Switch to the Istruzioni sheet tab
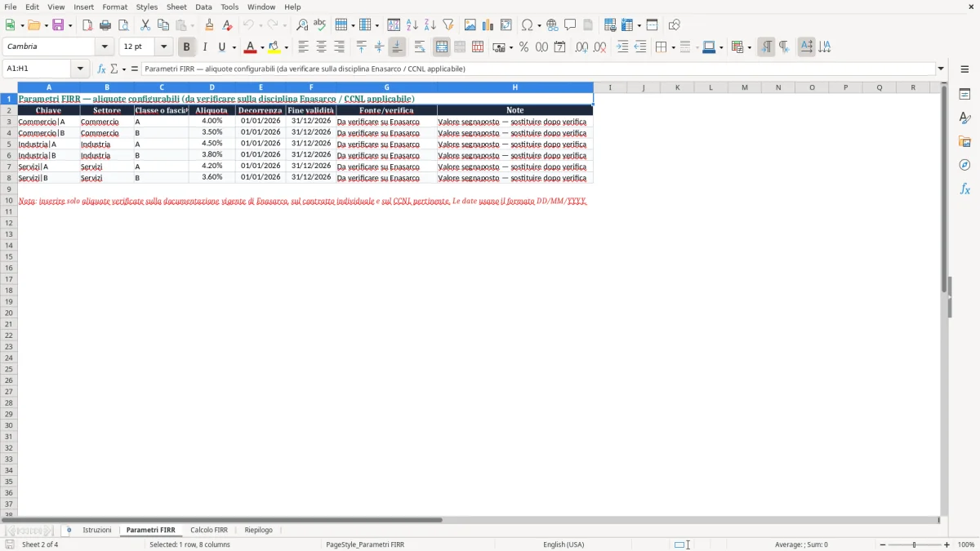The width and height of the screenshot is (980, 551). [97, 531]
